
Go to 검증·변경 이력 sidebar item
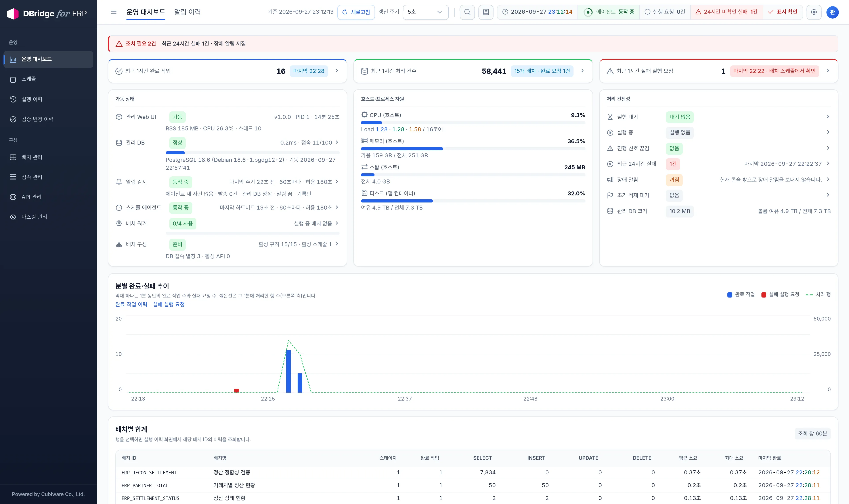point(48,119)
